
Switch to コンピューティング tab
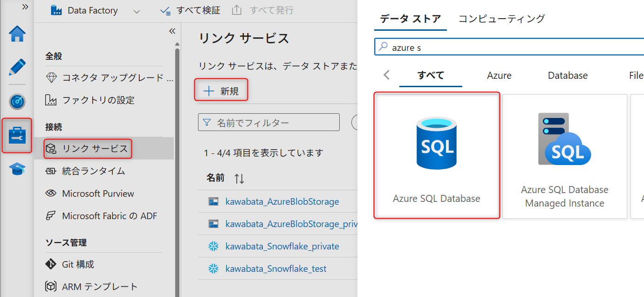pyautogui.click(x=502, y=19)
